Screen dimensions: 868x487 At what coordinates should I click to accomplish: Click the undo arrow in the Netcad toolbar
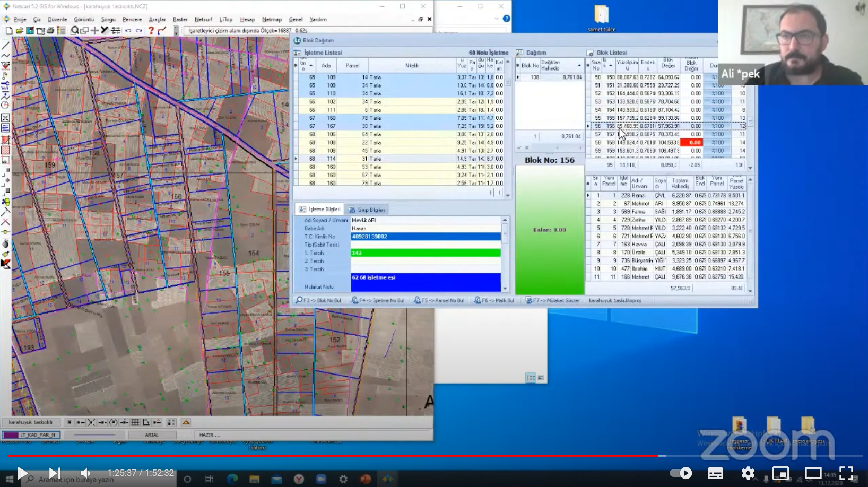tap(128, 31)
